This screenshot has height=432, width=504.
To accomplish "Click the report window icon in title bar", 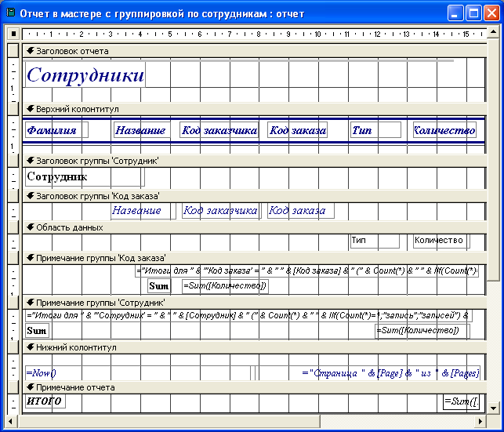I will [11, 13].
